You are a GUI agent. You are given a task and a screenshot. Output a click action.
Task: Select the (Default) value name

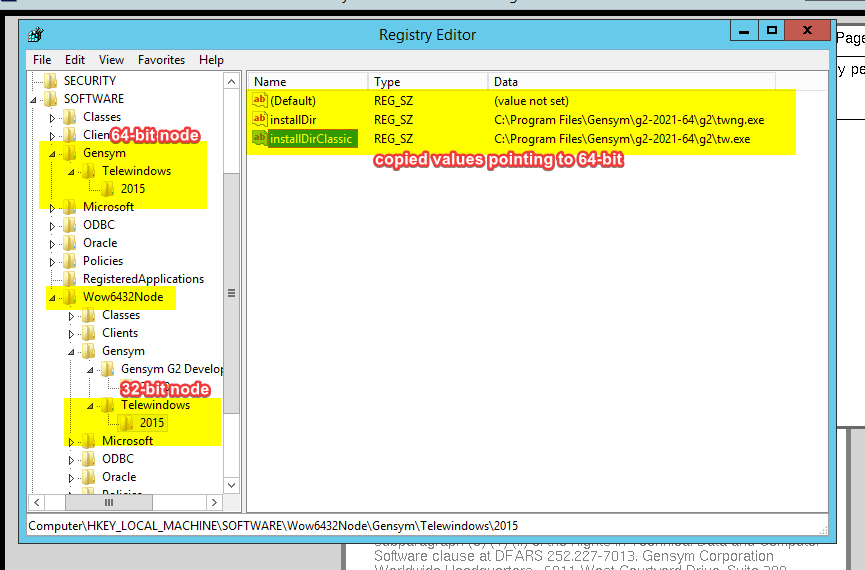(293, 101)
